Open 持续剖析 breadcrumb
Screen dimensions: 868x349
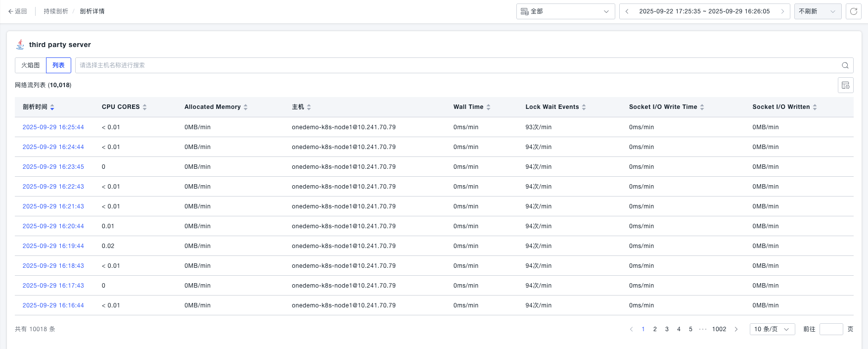click(56, 11)
